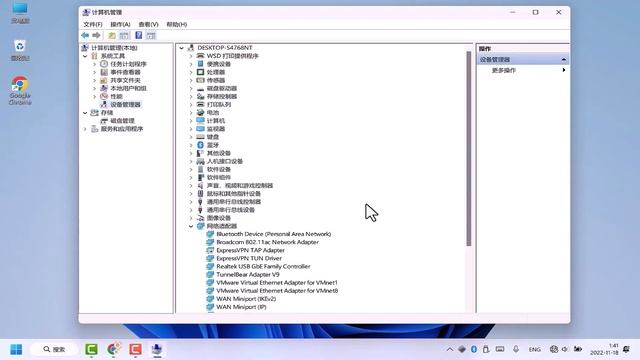Click the taskbar search box

[x=54, y=349]
